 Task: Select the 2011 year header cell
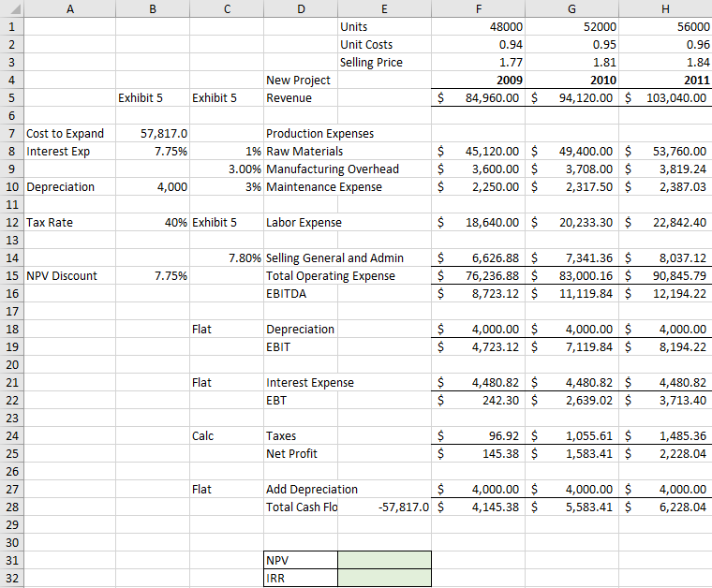(665, 80)
